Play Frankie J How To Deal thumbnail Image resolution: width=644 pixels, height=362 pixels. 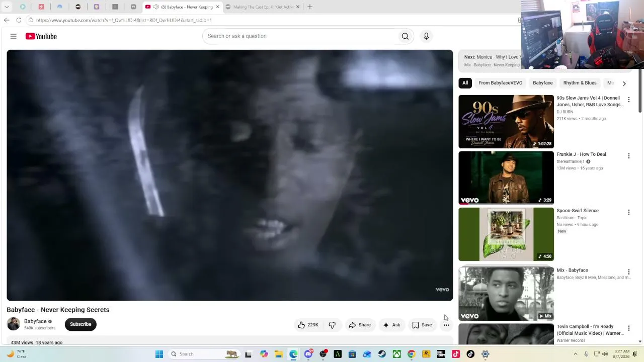[506, 178]
